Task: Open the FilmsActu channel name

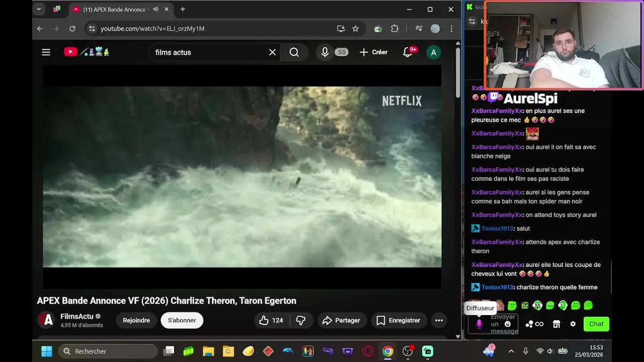Action: (77, 316)
